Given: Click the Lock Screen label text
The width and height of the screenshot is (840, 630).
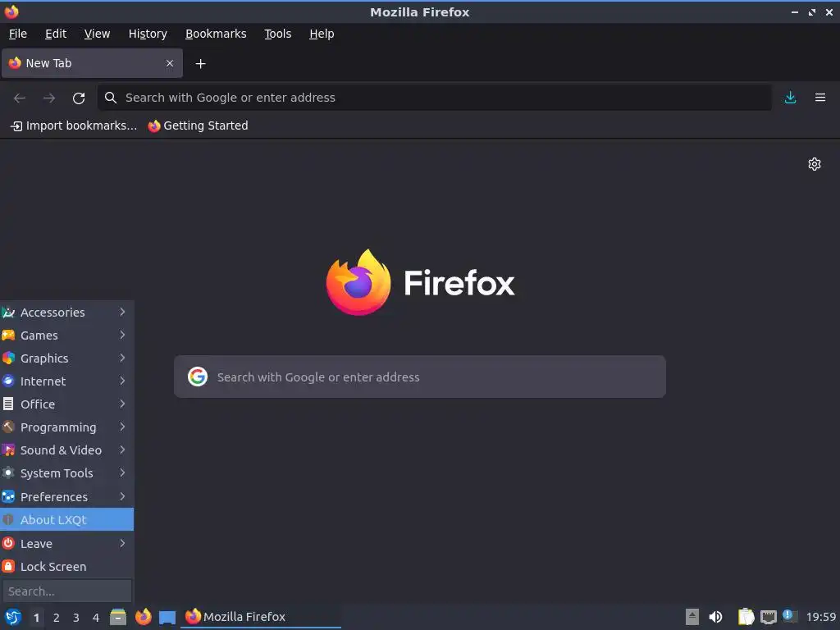Looking at the screenshot, I should (x=53, y=566).
